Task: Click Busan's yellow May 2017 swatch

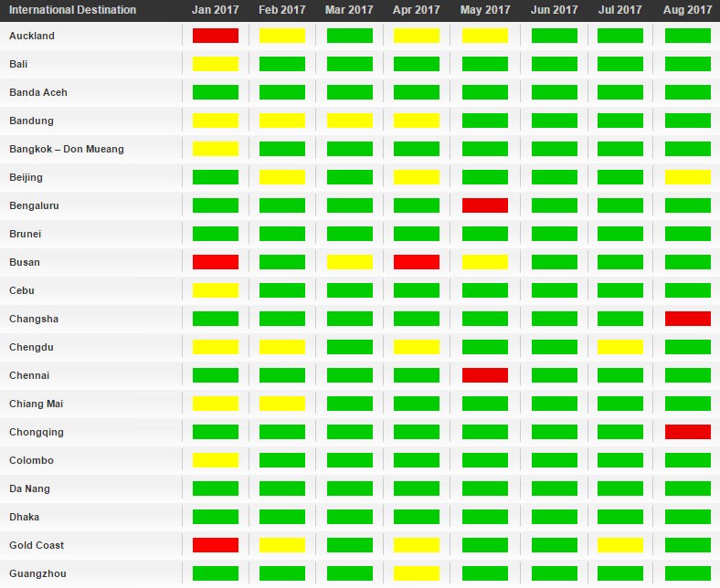Action: click(x=485, y=262)
